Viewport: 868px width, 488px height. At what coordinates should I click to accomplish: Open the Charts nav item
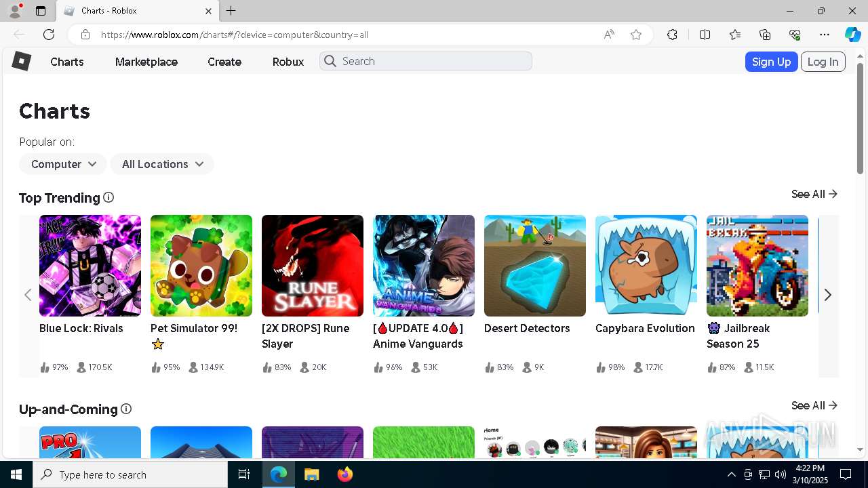[67, 62]
